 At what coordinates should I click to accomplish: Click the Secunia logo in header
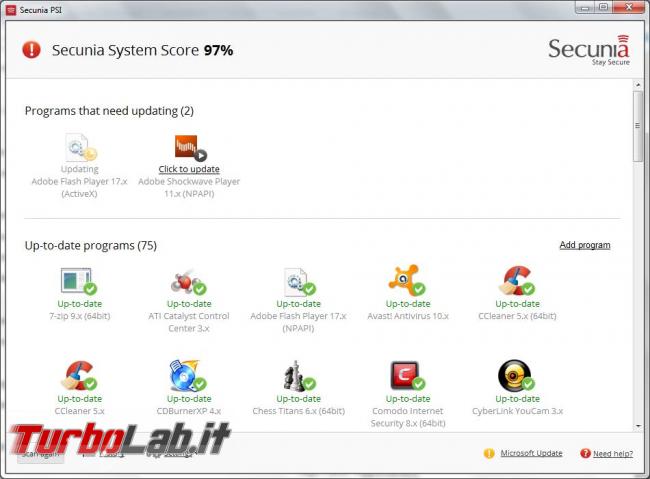point(589,50)
